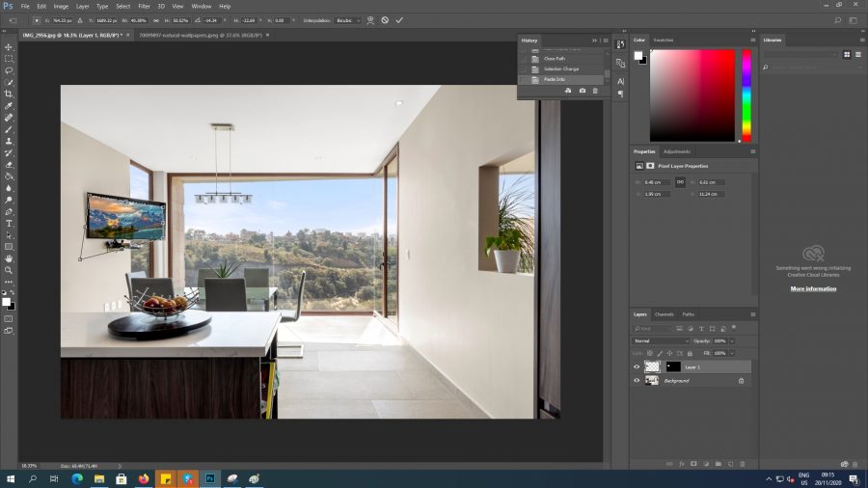Toggle Quick Mask mode

click(x=9, y=318)
